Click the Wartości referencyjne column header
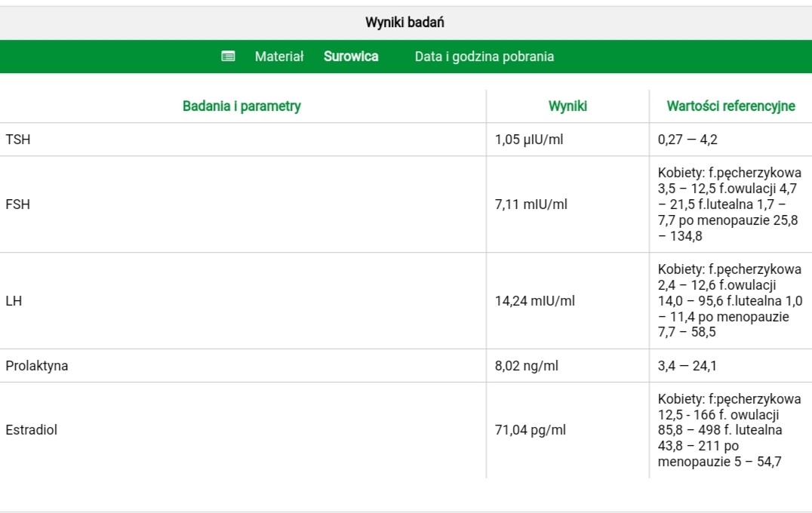The width and height of the screenshot is (812, 513). tap(730, 106)
